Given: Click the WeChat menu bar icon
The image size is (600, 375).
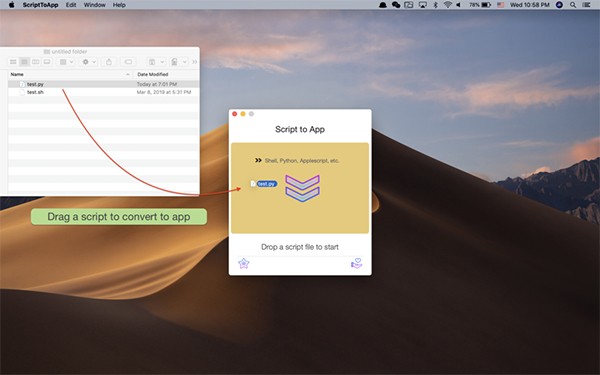Looking at the screenshot, I should click(396, 5).
